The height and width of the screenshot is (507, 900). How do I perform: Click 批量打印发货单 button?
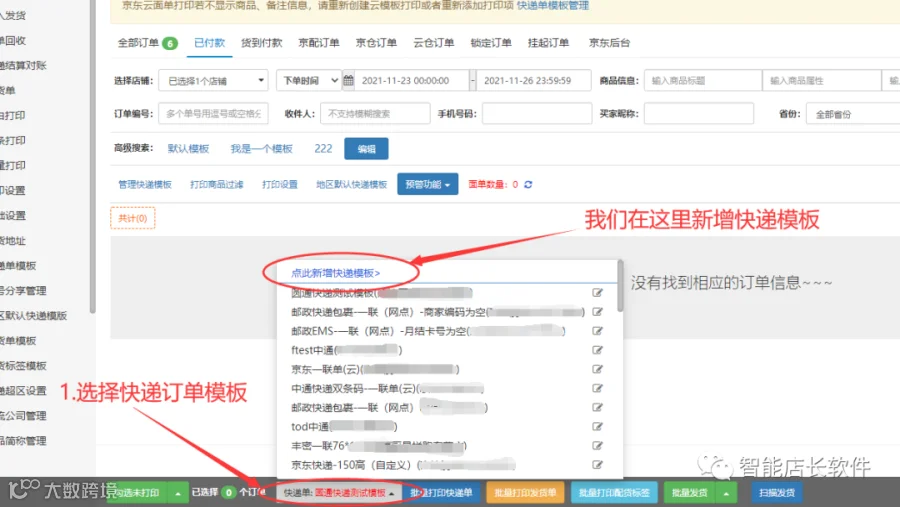(525, 493)
